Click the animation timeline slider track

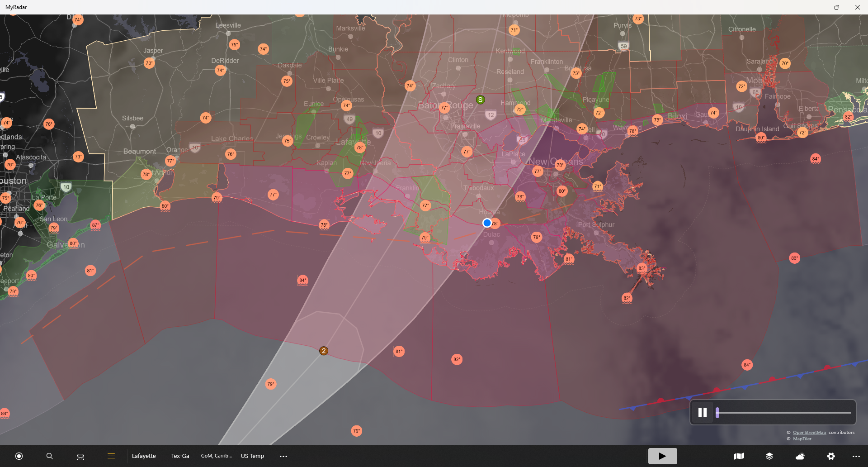click(784, 412)
